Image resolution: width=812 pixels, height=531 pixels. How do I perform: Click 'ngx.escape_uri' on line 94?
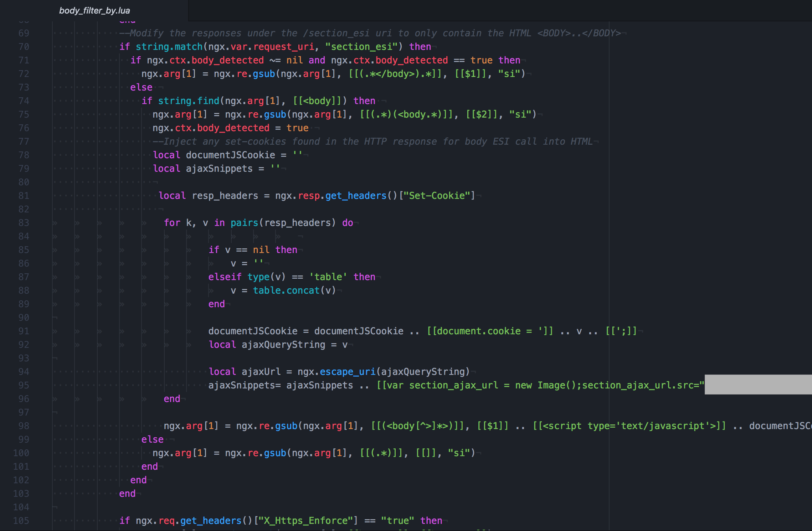pyautogui.click(x=337, y=372)
